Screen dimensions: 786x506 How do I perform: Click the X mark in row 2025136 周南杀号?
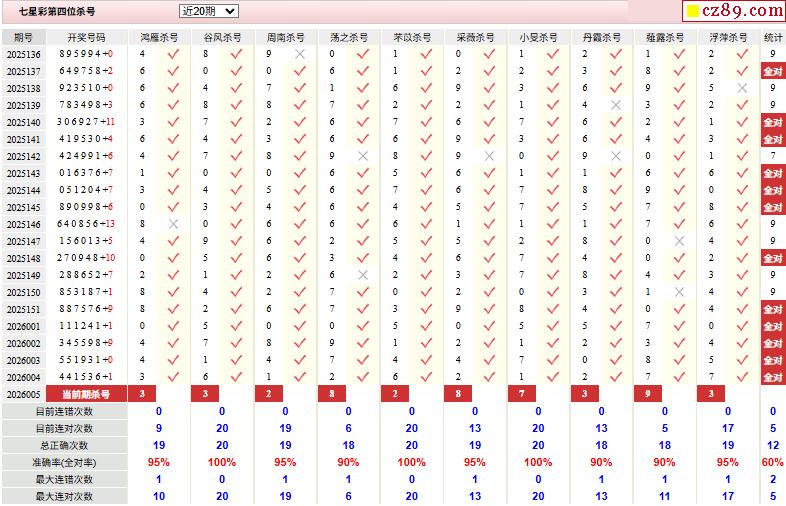point(300,54)
